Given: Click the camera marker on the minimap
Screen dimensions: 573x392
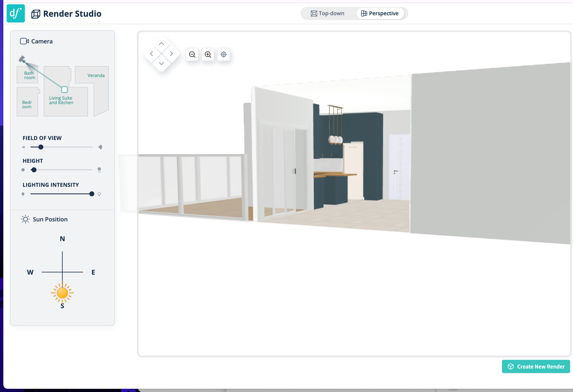Looking at the screenshot, I should pyautogui.click(x=22, y=59).
